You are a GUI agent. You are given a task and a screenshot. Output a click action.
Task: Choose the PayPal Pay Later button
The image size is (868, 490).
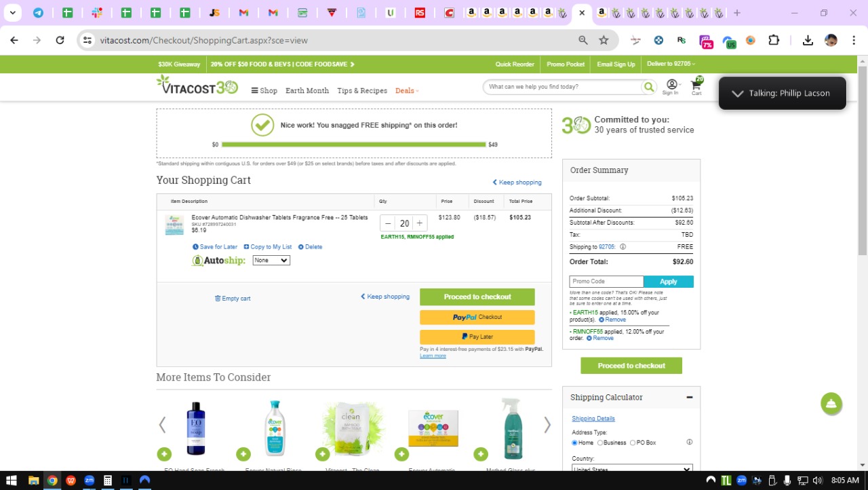tap(477, 337)
